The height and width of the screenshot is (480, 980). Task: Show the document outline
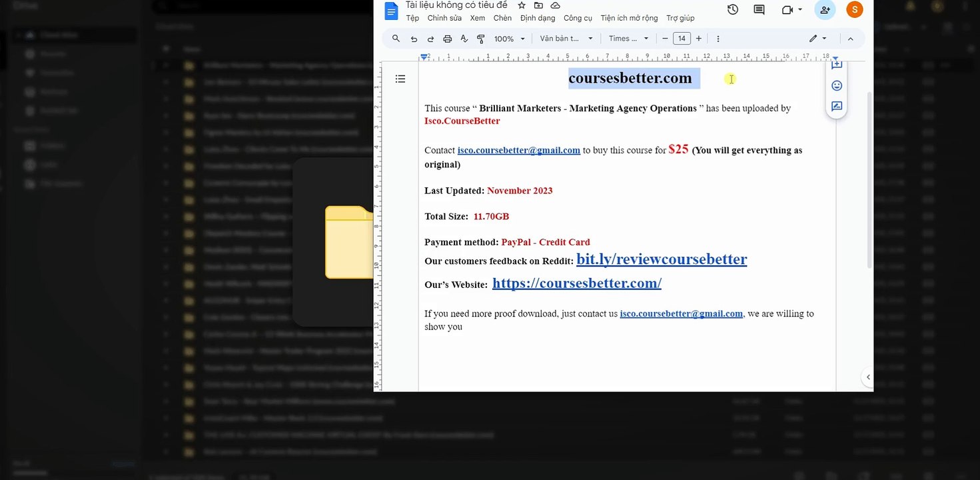(x=400, y=79)
